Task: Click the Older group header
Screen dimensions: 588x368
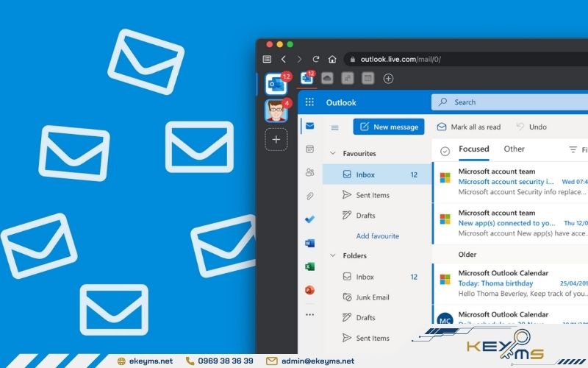Action: pyautogui.click(x=467, y=254)
